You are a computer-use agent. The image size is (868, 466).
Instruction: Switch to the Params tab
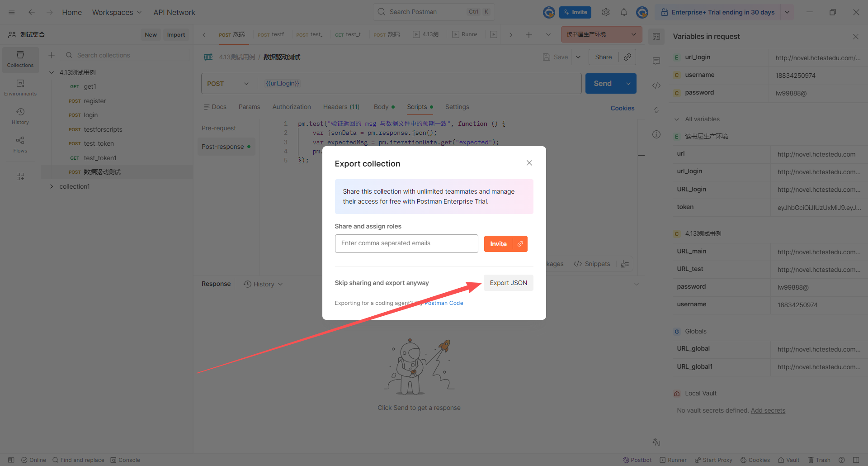pos(249,107)
